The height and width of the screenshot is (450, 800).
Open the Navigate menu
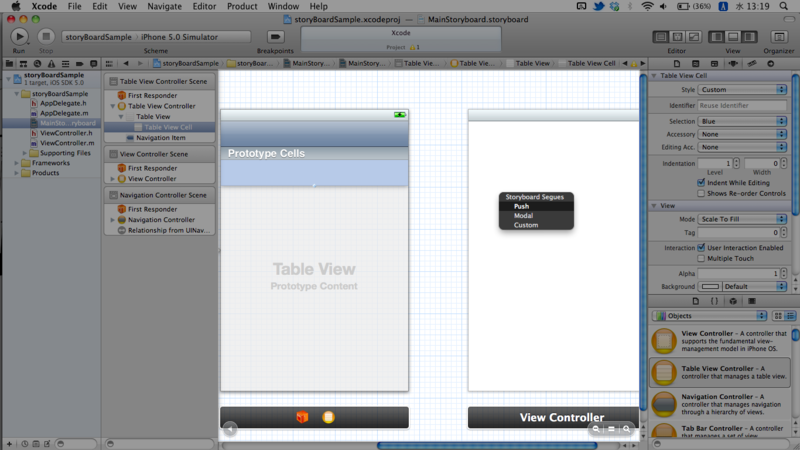pos(164,6)
